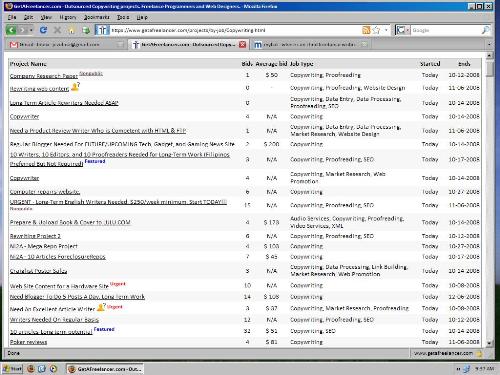The width and height of the screenshot is (500, 375).
Task: Open the Rewriting Project 2 link
Action: click(35, 236)
